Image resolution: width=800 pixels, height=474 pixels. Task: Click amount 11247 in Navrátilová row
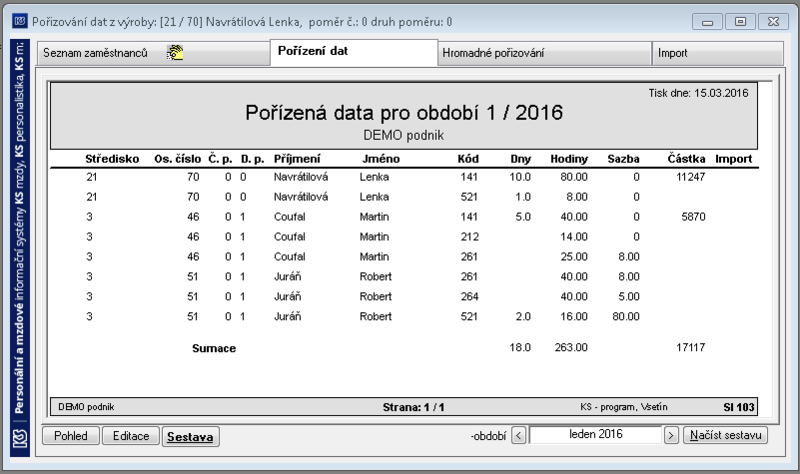coord(691,177)
